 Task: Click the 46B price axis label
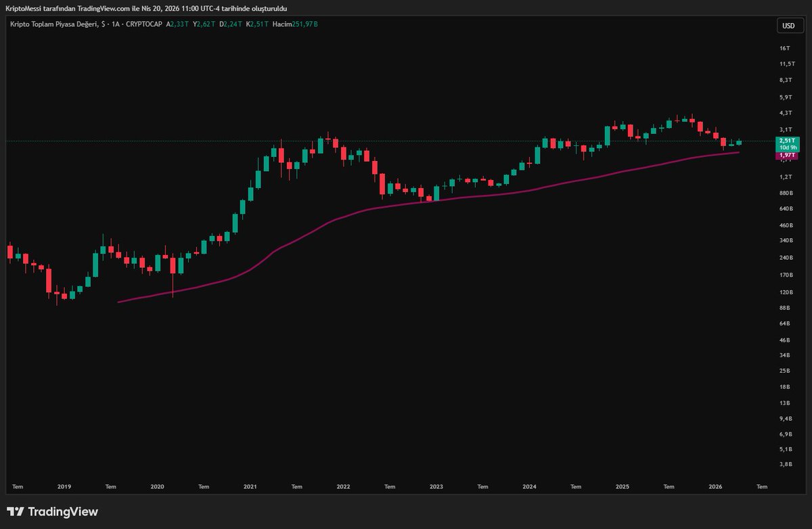click(x=785, y=340)
